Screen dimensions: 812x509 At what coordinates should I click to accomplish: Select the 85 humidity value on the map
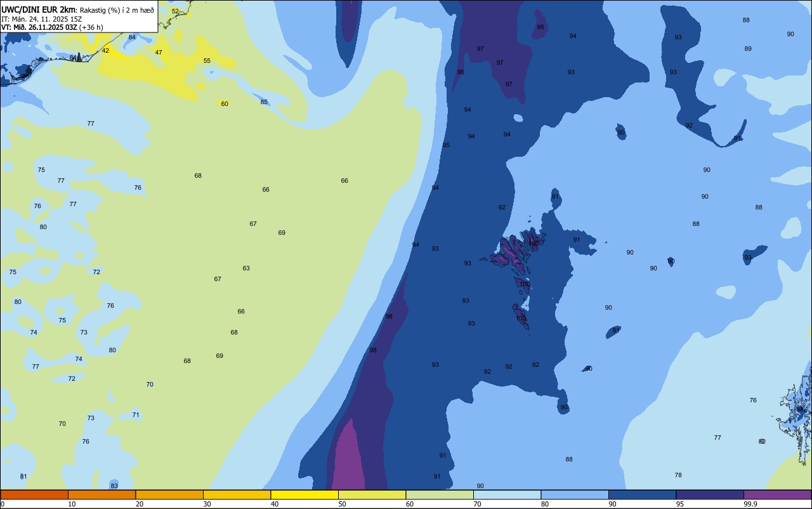click(x=264, y=102)
